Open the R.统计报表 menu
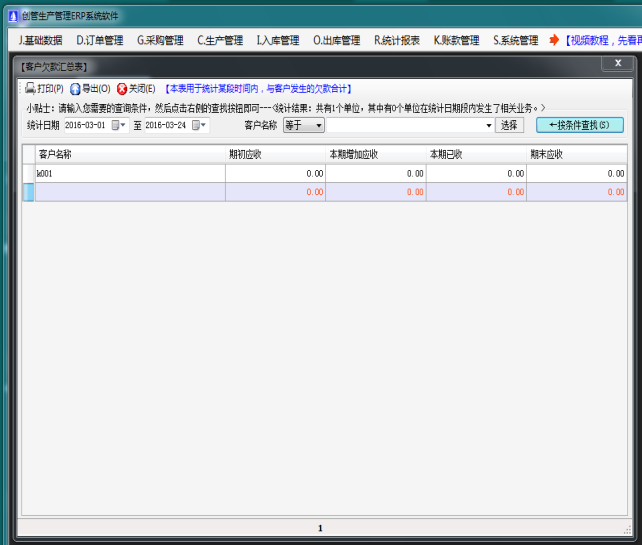Viewport: 642px width, 545px height. (x=397, y=41)
